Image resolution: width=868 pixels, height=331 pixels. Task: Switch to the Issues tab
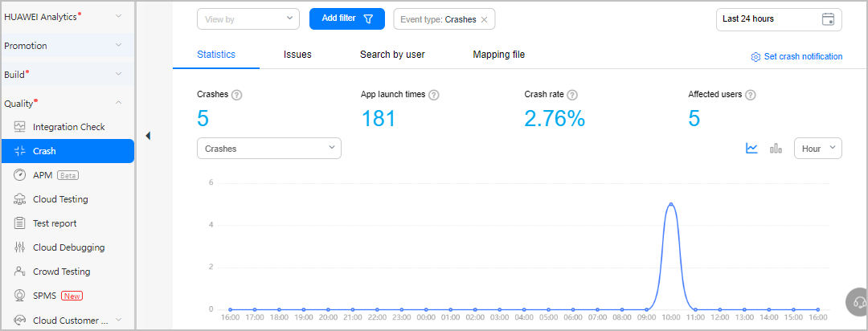(297, 55)
